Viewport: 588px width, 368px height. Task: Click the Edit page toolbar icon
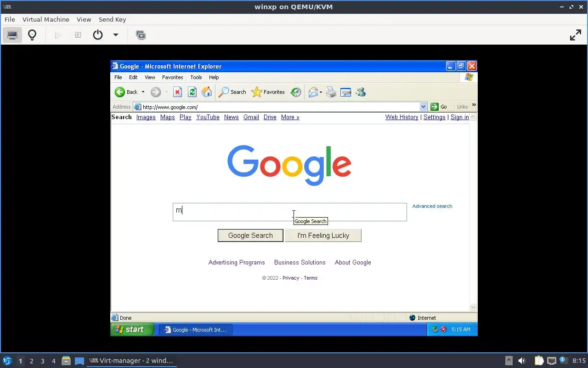pyautogui.click(x=346, y=92)
